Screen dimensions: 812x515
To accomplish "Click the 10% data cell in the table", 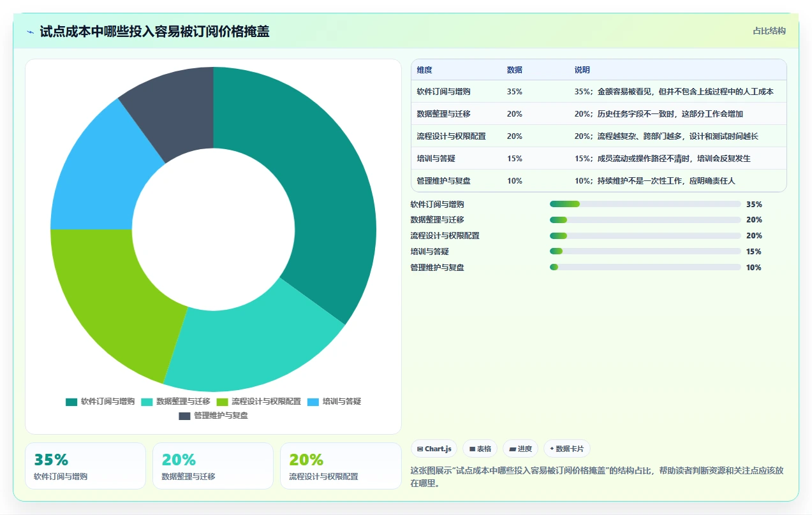I will click(x=514, y=181).
